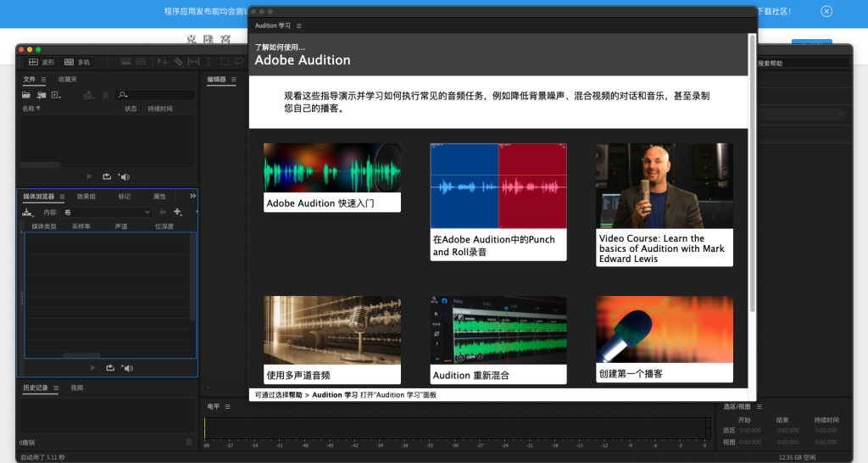Select the Marquee Selection tool
This screenshot has height=463, width=868.
click(x=224, y=62)
